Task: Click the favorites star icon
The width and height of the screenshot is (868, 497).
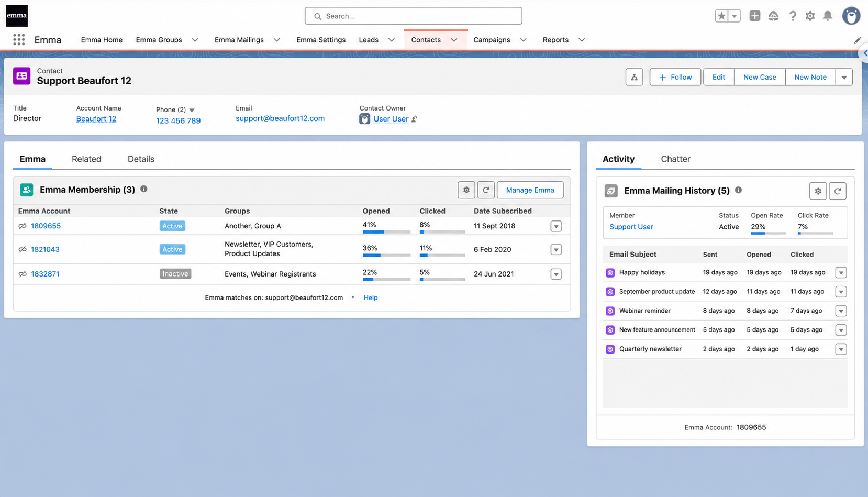Action: tap(721, 16)
